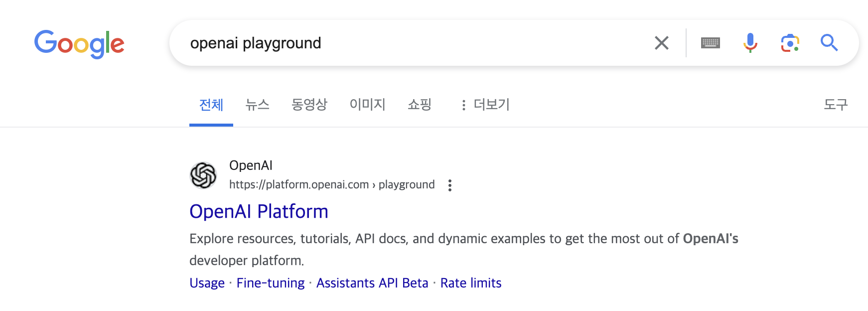Image resolution: width=868 pixels, height=311 pixels.
Task: Click the platform.openai.com URL breadcrumb
Action: point(332,184)
